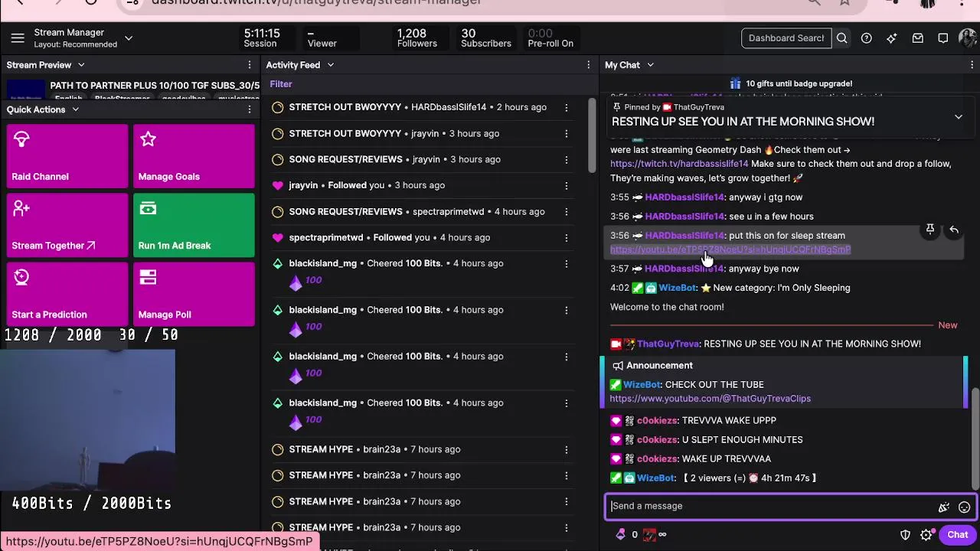The height and width of the screenshot is (551, 980).
Task: Click the Manage Goals quick action
Action: tap(194, 156)
